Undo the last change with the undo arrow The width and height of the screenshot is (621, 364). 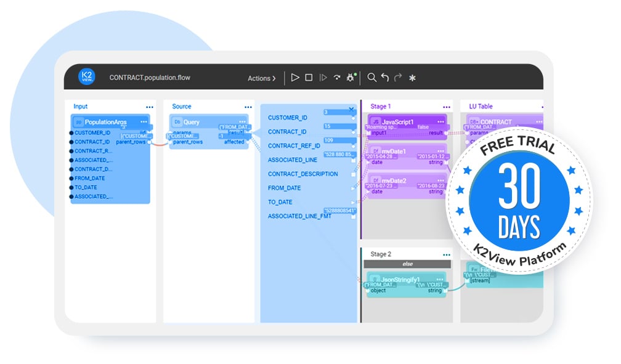click(386, 78)
